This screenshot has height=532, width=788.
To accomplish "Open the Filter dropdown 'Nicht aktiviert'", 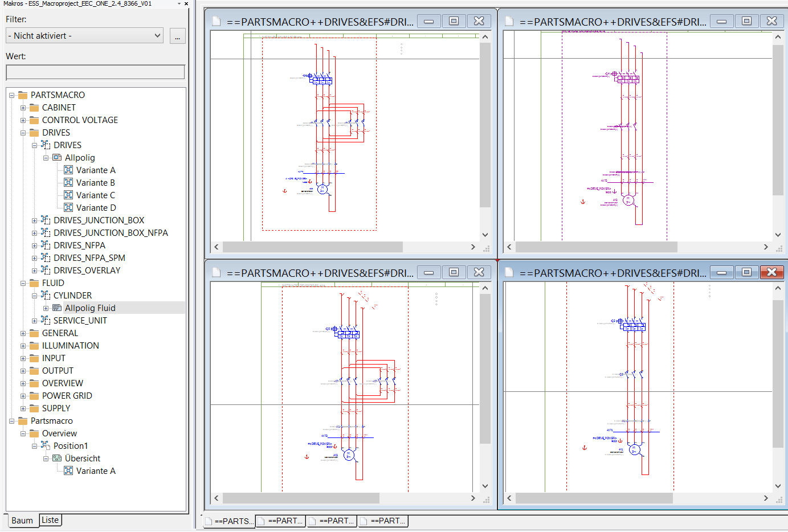I will point(85,35).
